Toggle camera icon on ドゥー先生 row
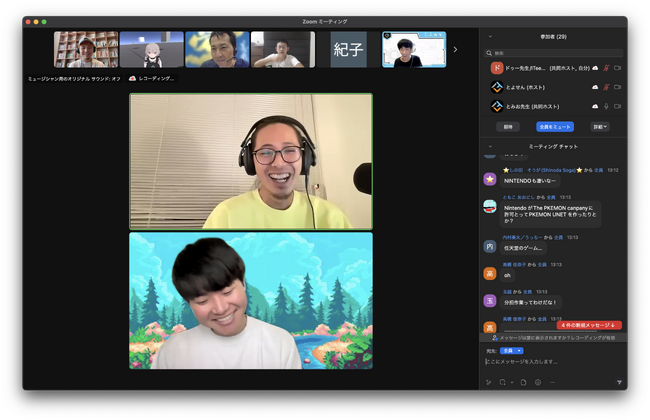The image size is (650, 420). (x=617, y=68)
